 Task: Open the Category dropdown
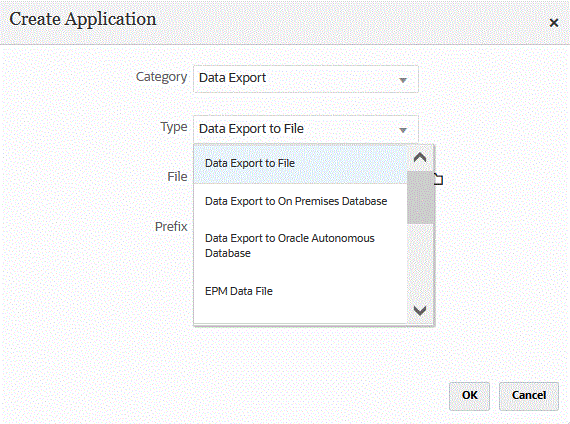[306, 79]
